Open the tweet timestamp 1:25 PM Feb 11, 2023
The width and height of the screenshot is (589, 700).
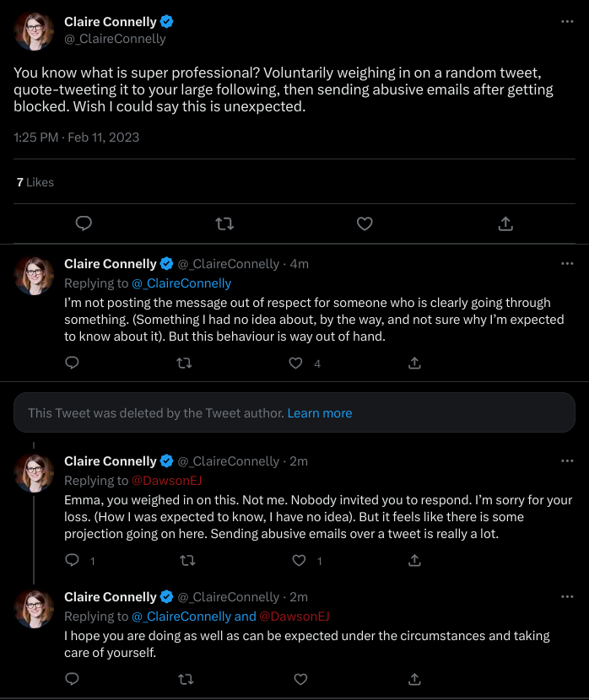76,137
